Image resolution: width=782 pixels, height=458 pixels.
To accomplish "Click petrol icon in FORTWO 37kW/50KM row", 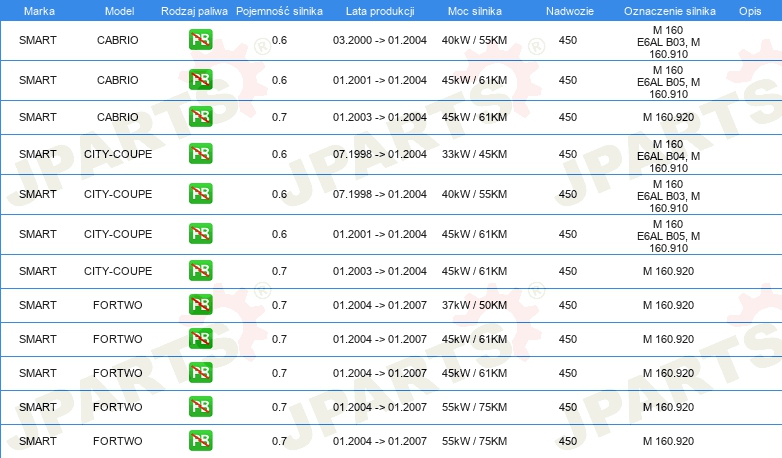I will click(200, 304).
